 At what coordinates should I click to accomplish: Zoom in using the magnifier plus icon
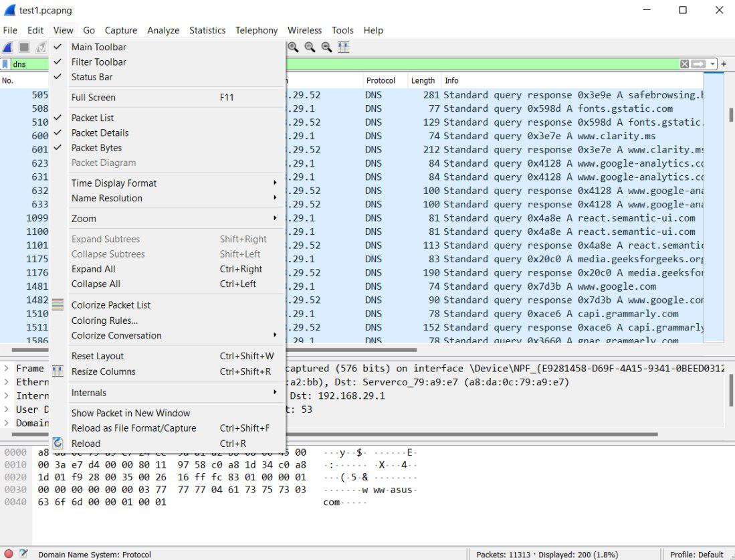tap(293, 48)
